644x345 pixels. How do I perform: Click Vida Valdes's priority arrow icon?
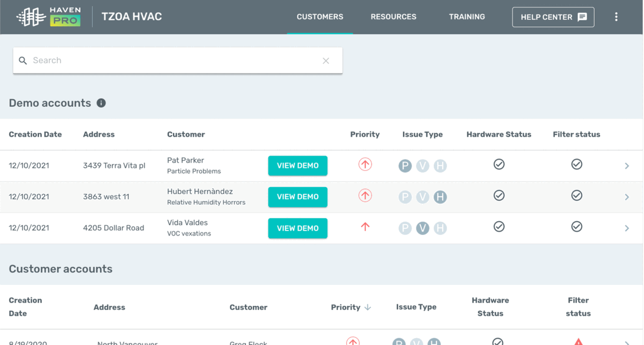tap(365, 227)
